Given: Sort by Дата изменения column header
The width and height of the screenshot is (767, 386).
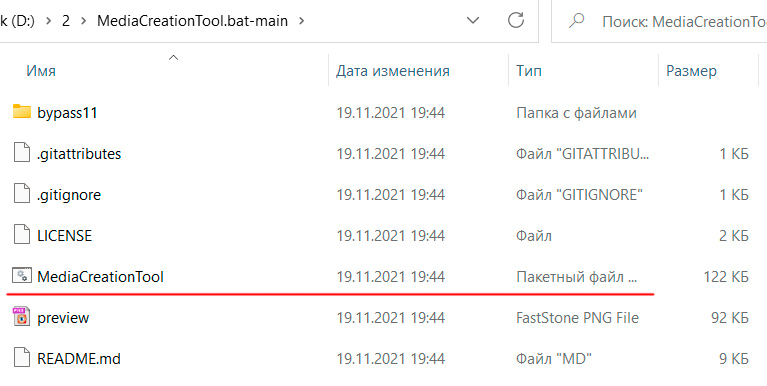Looking at the screenshot, I should (392, 71).
